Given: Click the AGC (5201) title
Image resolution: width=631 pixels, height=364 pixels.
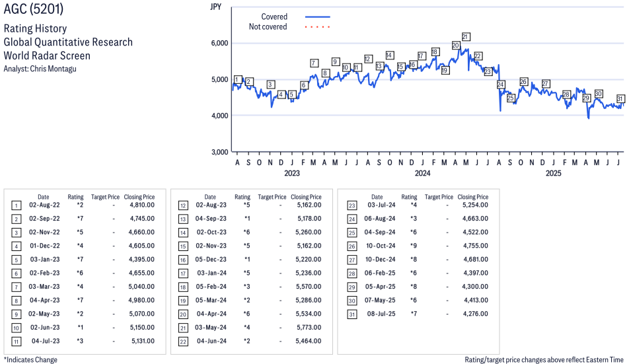Looking at the screenshot, I should point(34,9).
